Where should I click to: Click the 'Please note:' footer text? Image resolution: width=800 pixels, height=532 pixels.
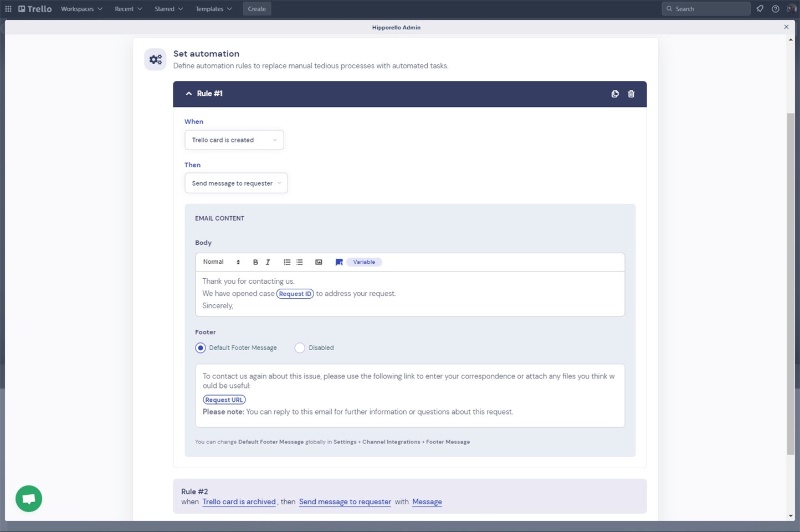click(x=223, y=412)
